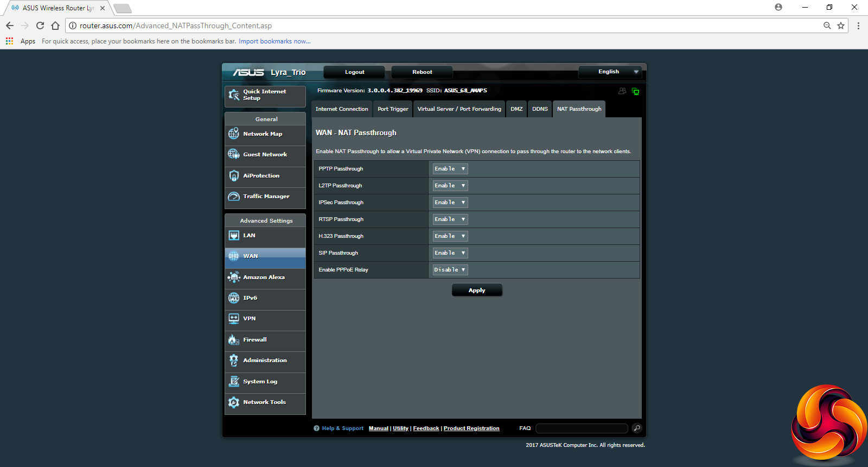Click the FAQ search input field
868x467 pixels.
(582, 428)
